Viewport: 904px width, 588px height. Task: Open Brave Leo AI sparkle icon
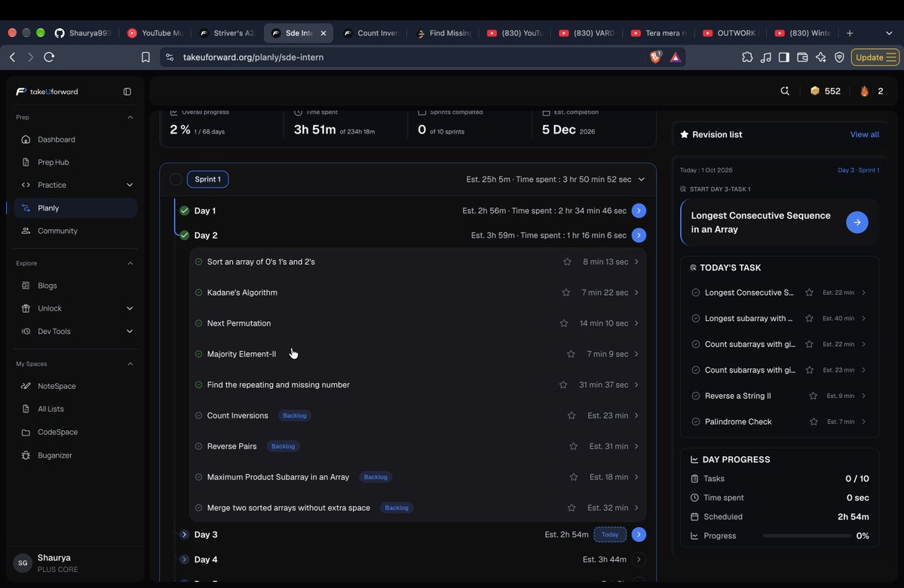(x=820, y=57)
